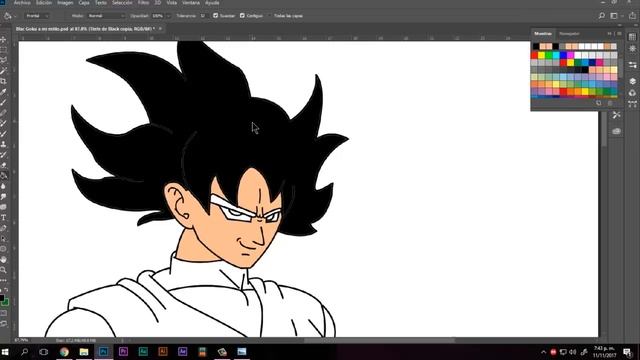Select the Clone Stamp tool
The width and height of the screenshot is (640, 360).
click(4, 144)
